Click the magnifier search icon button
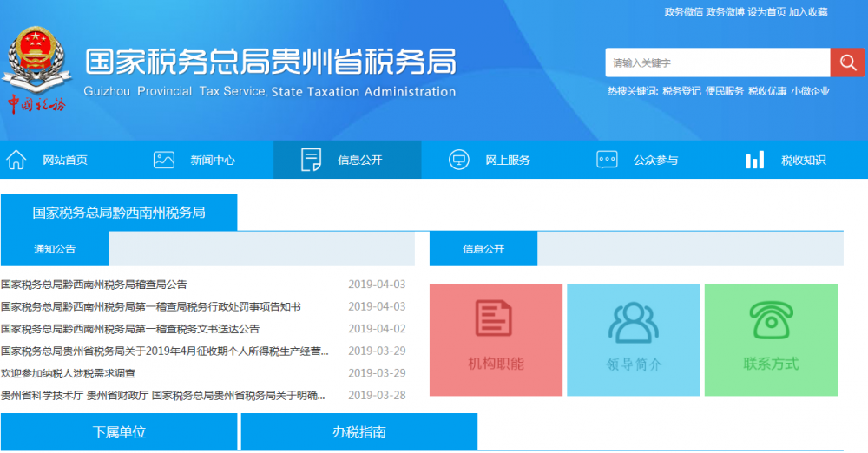The height and width of the screenshot is (453, 868). click(846, 62)
